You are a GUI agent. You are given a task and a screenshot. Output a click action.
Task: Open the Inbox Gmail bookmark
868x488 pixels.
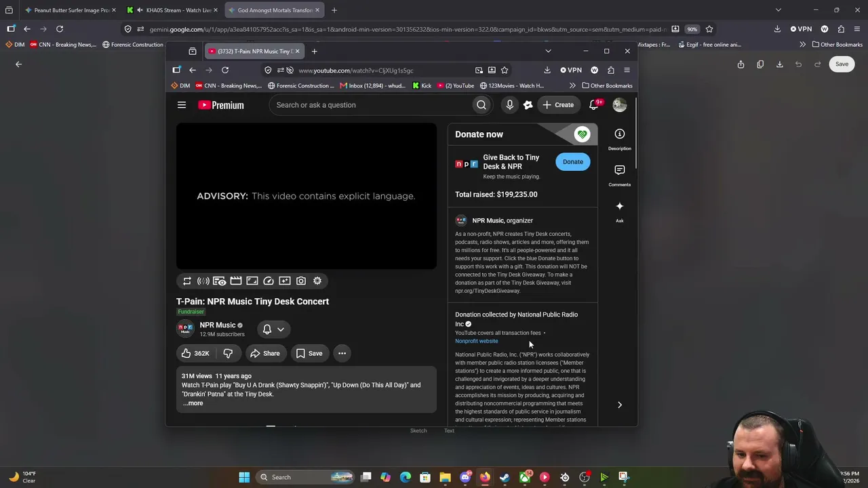point(372,86)
